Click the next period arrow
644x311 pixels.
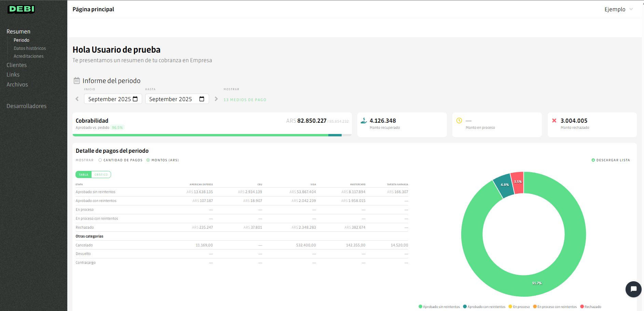[216, 99]
